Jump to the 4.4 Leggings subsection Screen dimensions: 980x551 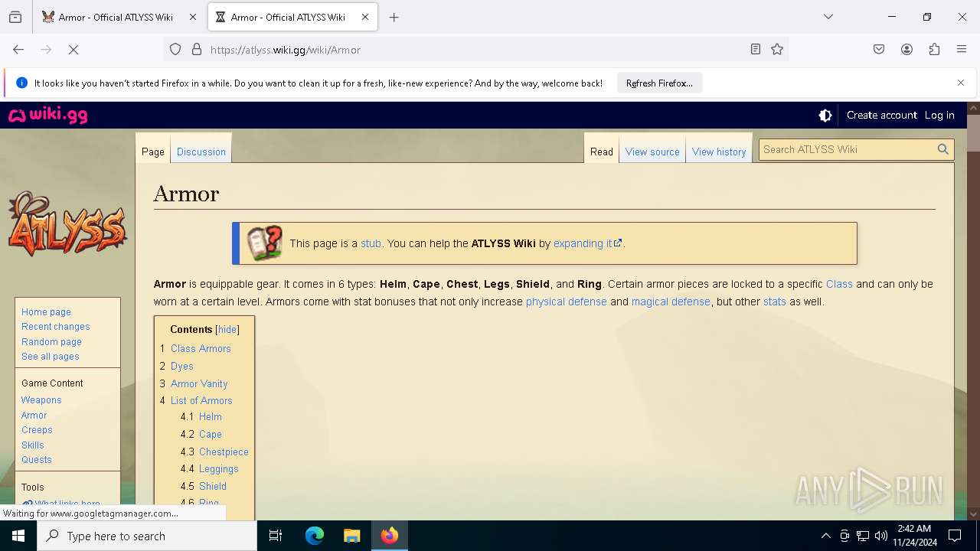tap(219, 468)
